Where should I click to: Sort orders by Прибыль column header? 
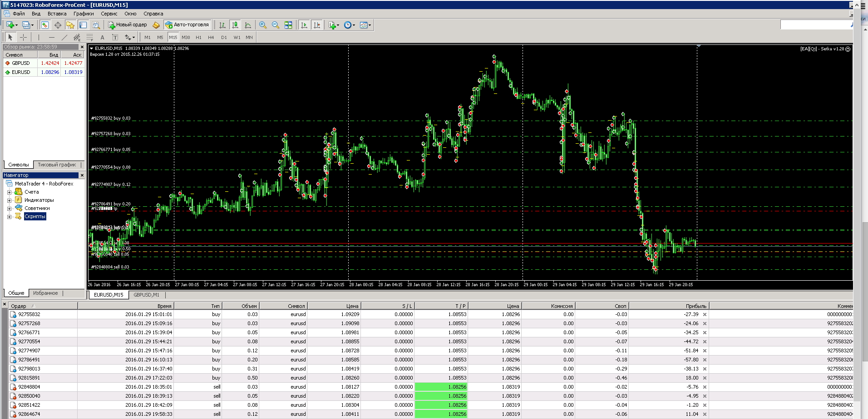coord(668,306)
